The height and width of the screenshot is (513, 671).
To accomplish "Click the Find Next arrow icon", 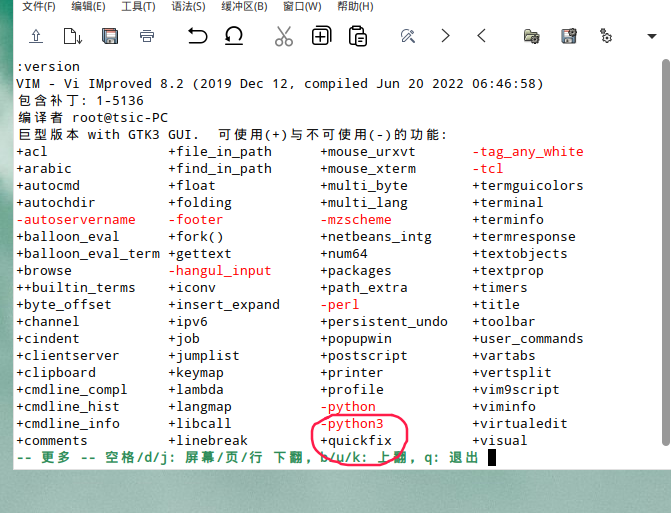I will click(445, 36).
